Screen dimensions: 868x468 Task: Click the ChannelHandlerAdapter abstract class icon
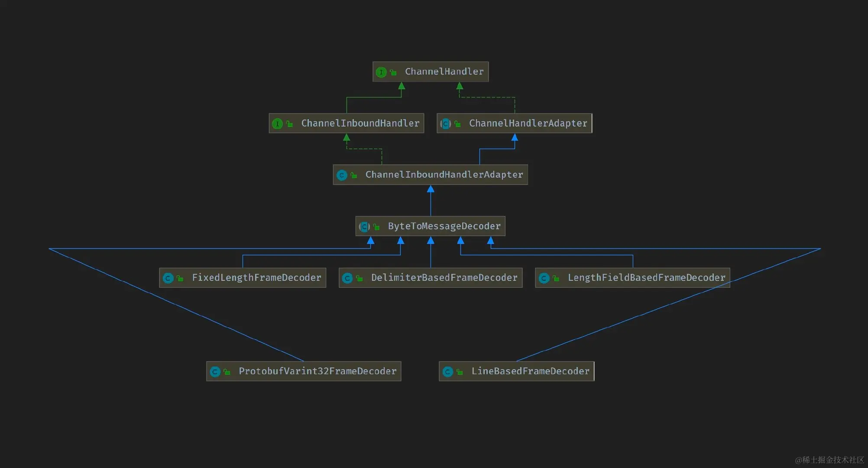445,123
